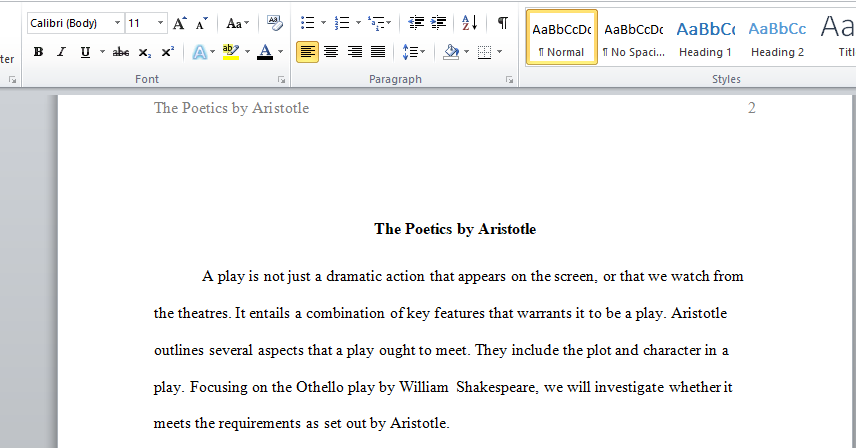
Task: Open the font size dropdown
Action: (160, 23)
